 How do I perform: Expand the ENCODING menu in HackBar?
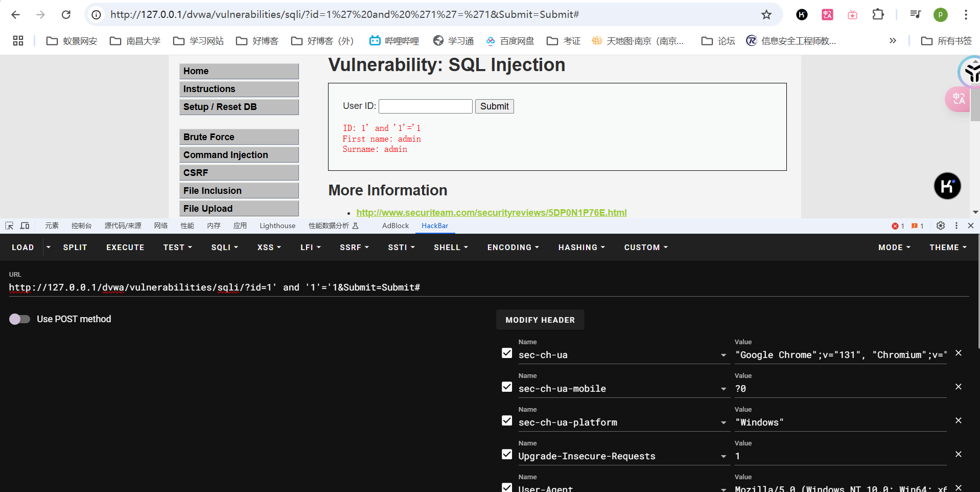coord(513,248)
